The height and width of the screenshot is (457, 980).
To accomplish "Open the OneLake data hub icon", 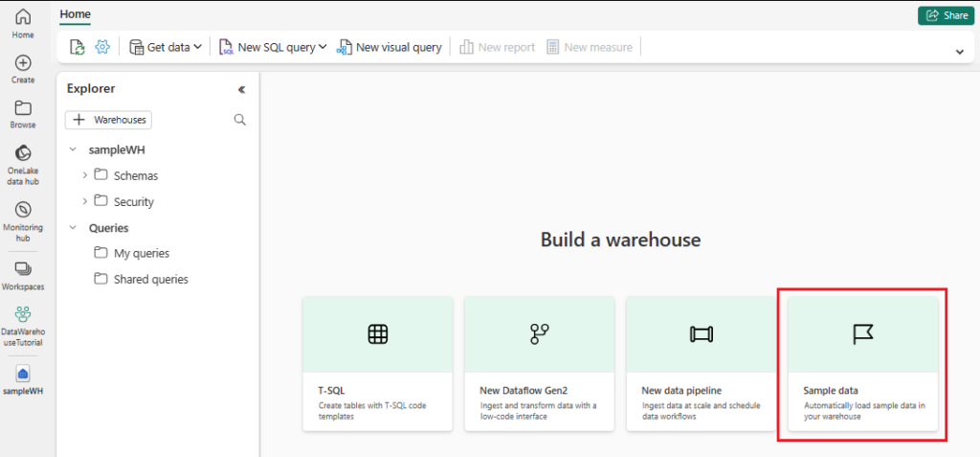I will (23, 153).
